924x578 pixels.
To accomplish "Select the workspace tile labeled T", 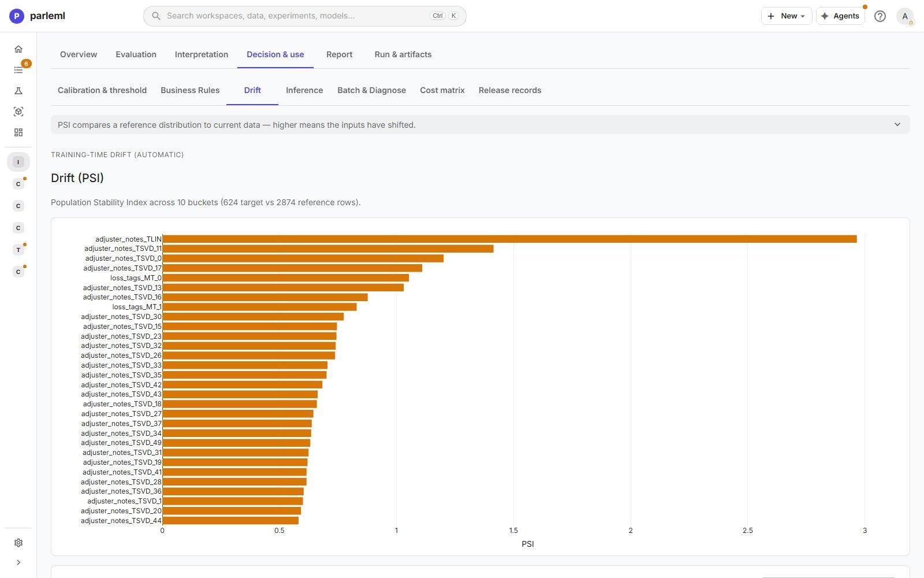I will point(18,250).
